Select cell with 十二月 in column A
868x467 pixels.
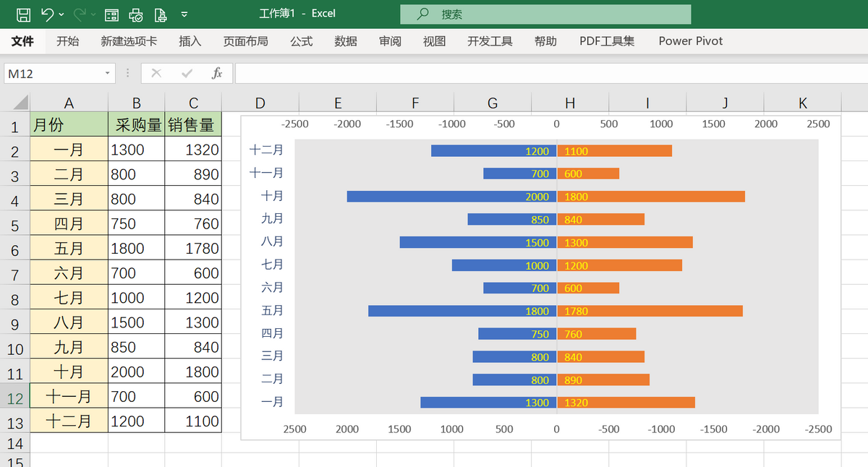tap(69, 421)
